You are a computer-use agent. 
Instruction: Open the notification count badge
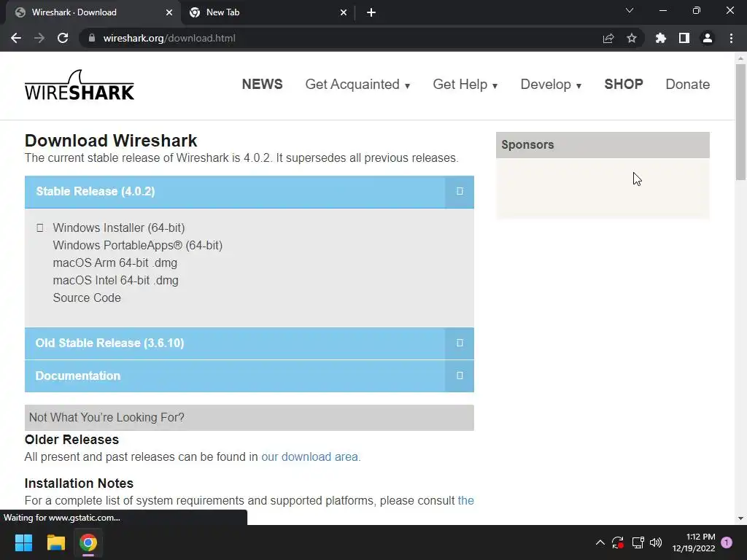[727, 542]
